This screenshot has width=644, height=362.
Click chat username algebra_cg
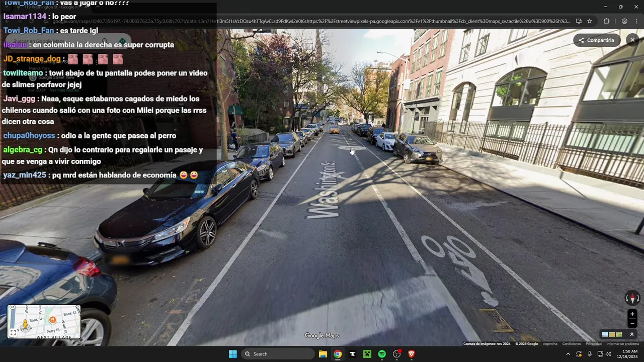(23, 150)
